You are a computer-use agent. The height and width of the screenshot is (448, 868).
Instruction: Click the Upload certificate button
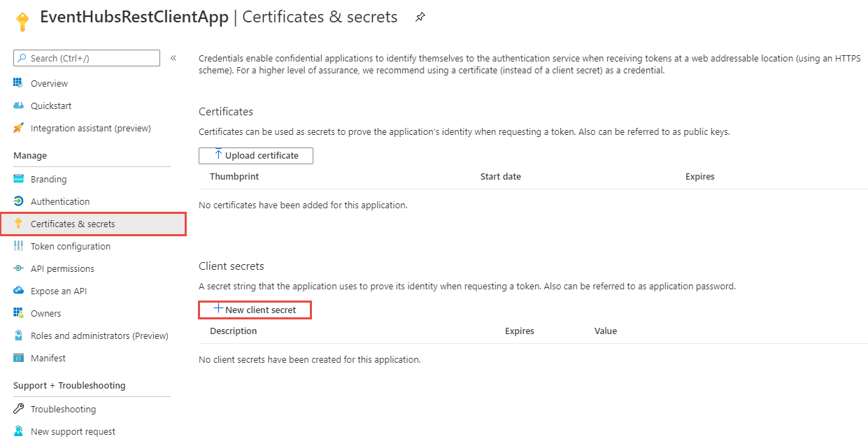(x=256, y=155)
